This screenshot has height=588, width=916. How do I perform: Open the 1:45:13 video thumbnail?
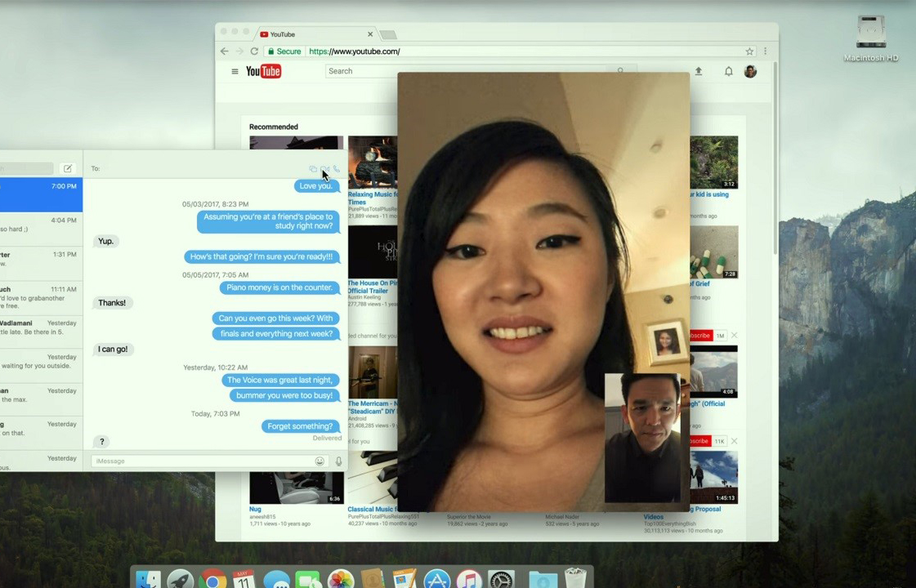[x=714, y=477]
